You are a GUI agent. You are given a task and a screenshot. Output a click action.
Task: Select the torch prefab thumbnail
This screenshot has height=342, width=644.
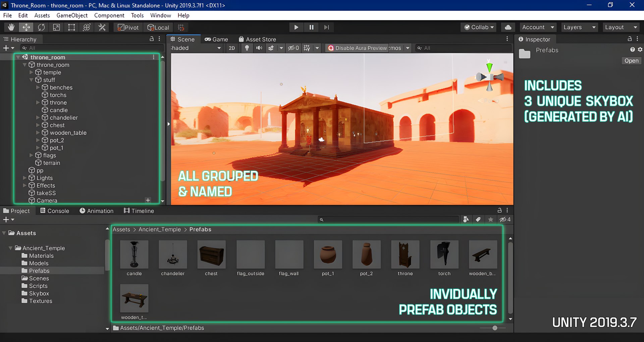pos(444,254)
